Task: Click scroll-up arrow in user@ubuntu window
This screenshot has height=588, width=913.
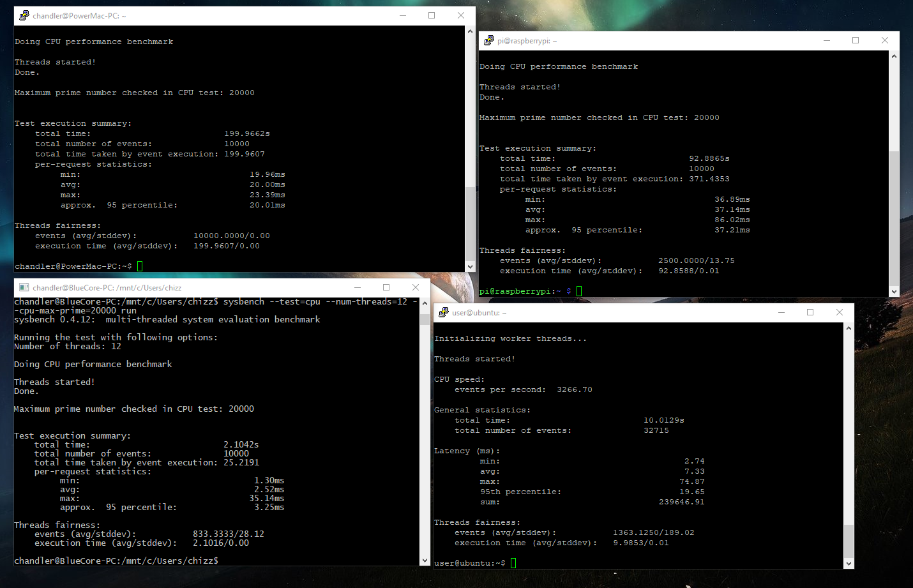Action: [849, 328]
